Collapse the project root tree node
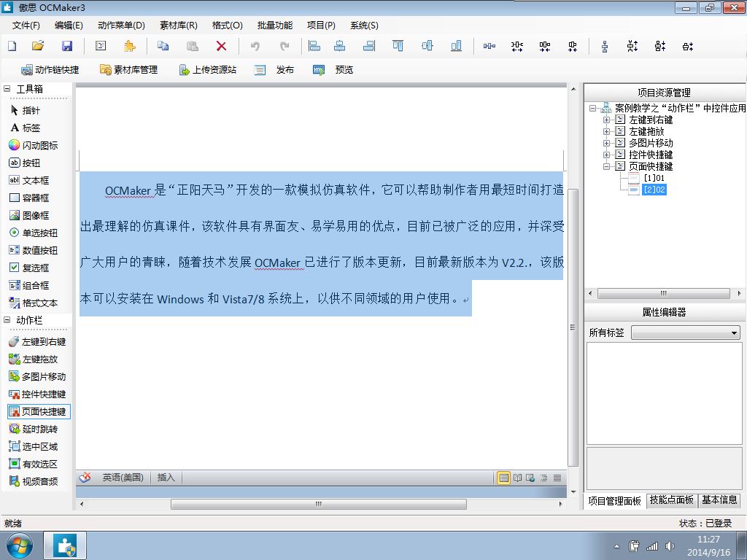The width and height of the screenshot is (747, 560). coord(592,108)
